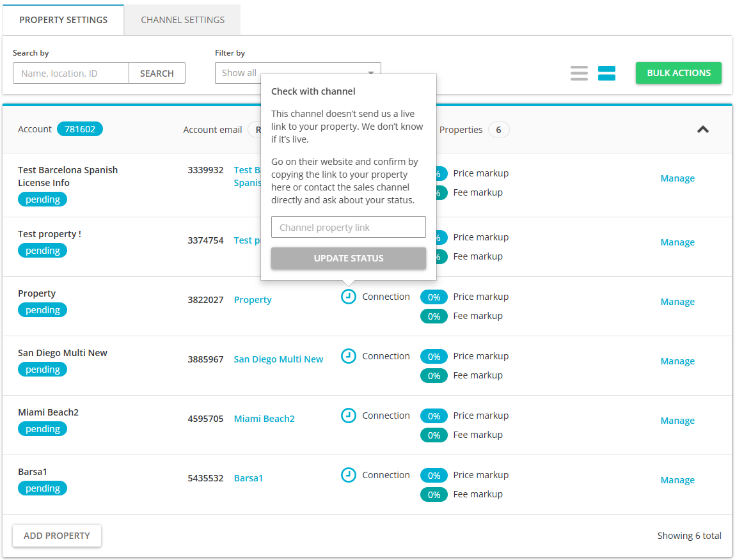Viewport: 735px width, 560px height.
Task: Manage Test Barcelona Spanish License Info
Action: [677, 178]
